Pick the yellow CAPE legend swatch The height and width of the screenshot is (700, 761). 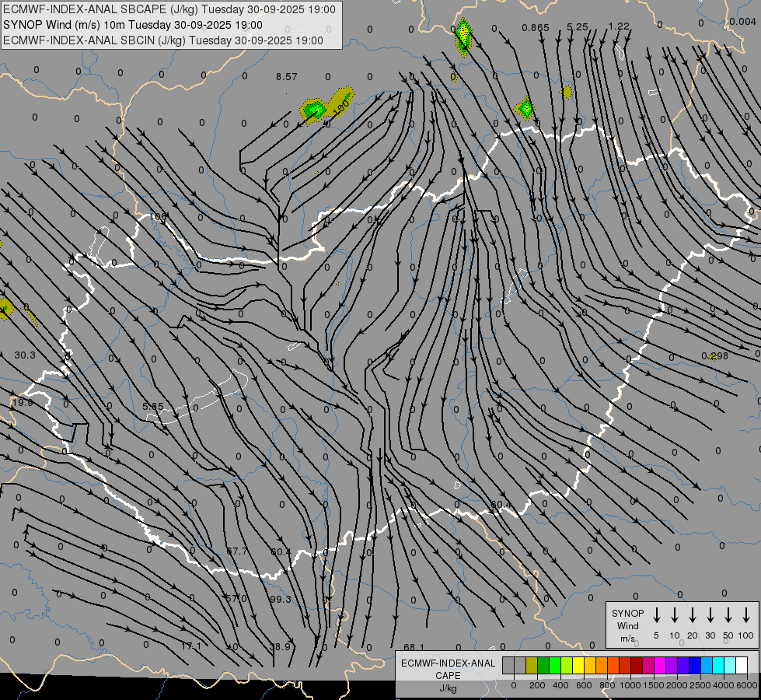(579, 666)
